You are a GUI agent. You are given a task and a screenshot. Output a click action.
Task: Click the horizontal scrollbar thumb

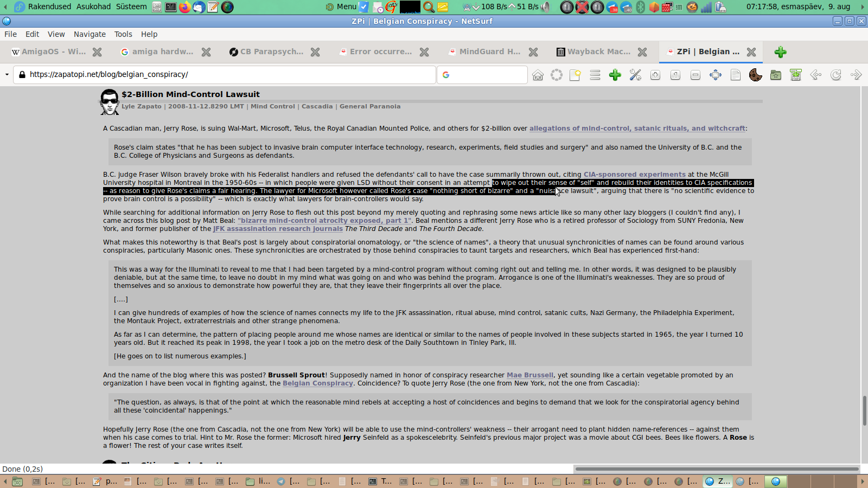(717, 469)
